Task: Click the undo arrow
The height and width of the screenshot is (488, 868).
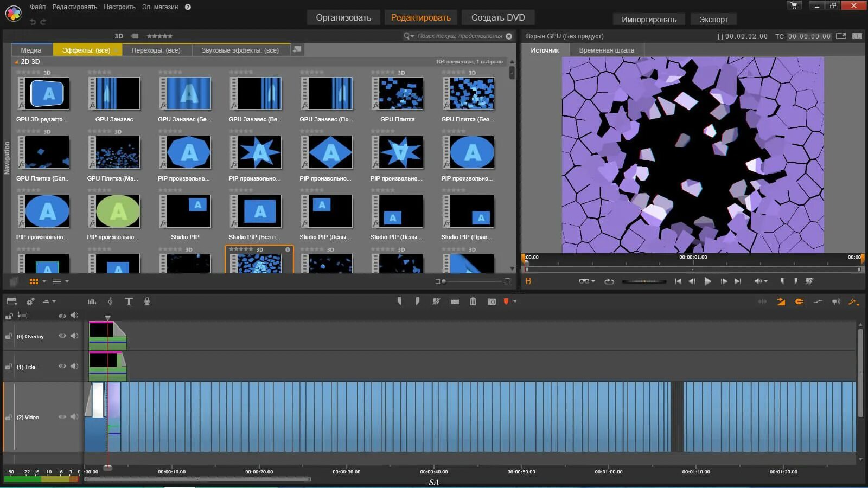Action: pyautogui.click(x=33, y=22)
